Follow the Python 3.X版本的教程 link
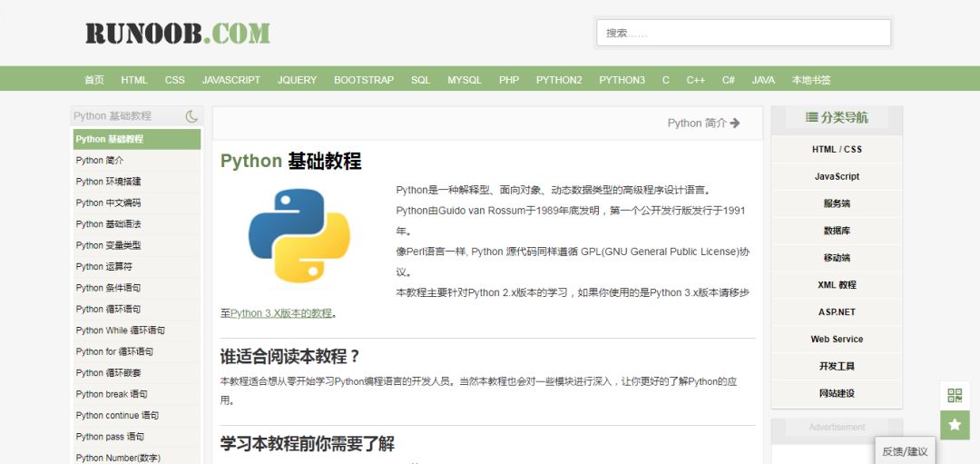Viewport: 980px width, 464px height. [281, 313]
